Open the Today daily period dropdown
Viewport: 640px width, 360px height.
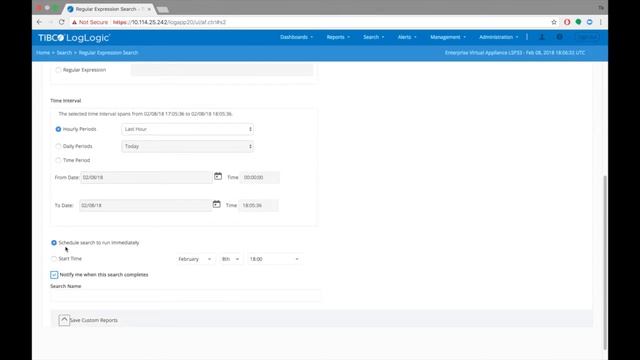tap(187, 146)
